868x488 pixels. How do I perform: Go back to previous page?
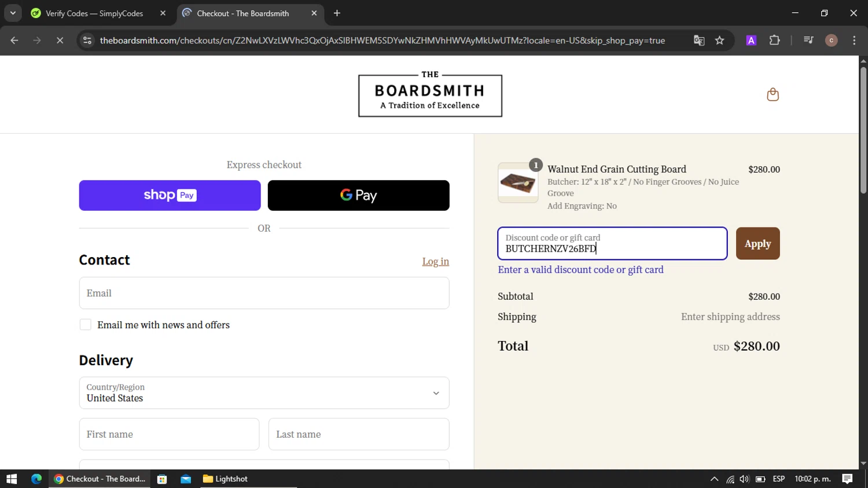coord(14,41)
